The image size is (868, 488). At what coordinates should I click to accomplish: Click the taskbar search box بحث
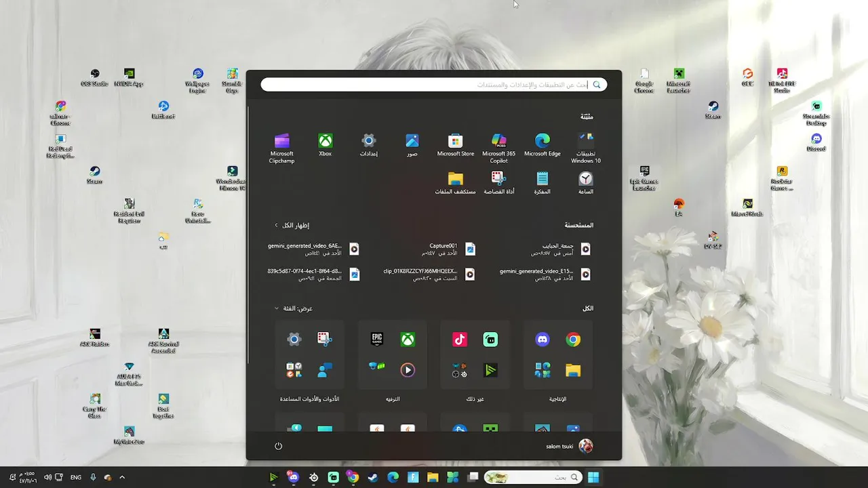point(534,477)
